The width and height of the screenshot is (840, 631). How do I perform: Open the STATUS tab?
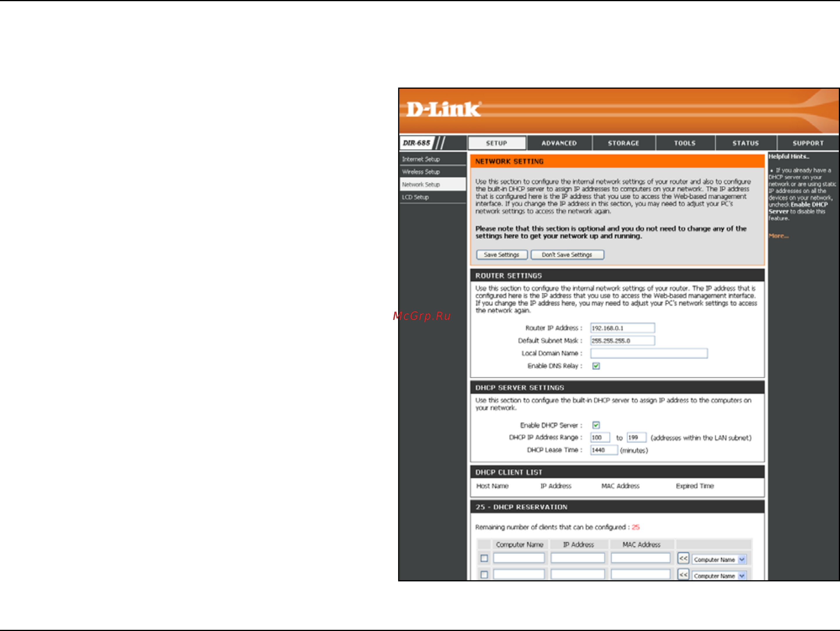(x=746, y=143)
